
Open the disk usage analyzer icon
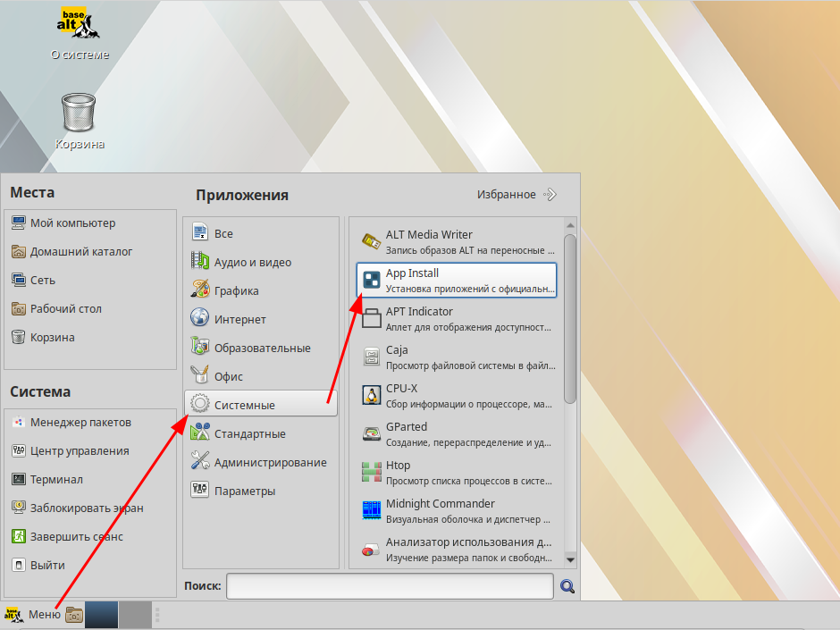370,550
